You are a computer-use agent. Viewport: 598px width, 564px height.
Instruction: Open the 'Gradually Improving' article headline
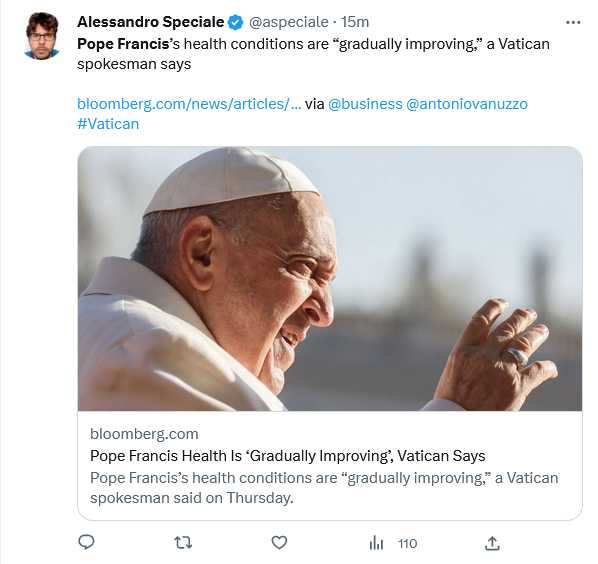288,456
